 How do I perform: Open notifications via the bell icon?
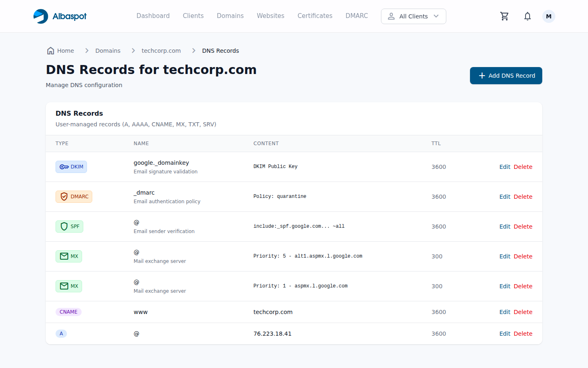(x=528, y=16)
